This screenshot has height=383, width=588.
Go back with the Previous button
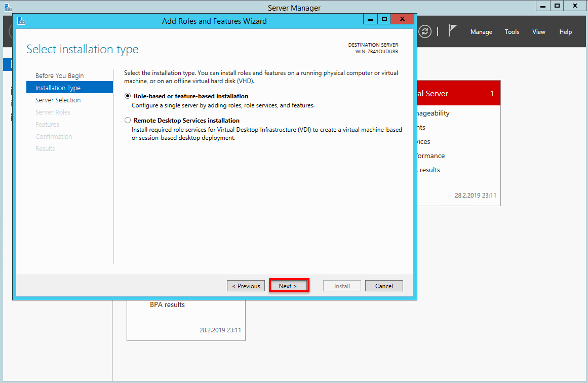click(x=246, y=286)
